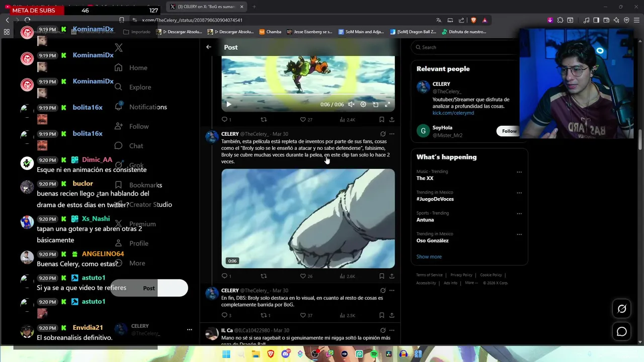
Task: Click the page translate icon in address bar
Action: click(x=439, y=20)
